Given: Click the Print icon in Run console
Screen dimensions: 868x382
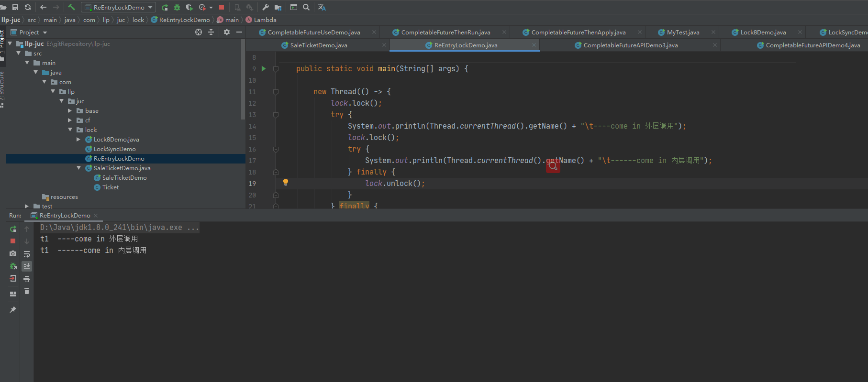Looking at the screenshot, I should point(27,279).
